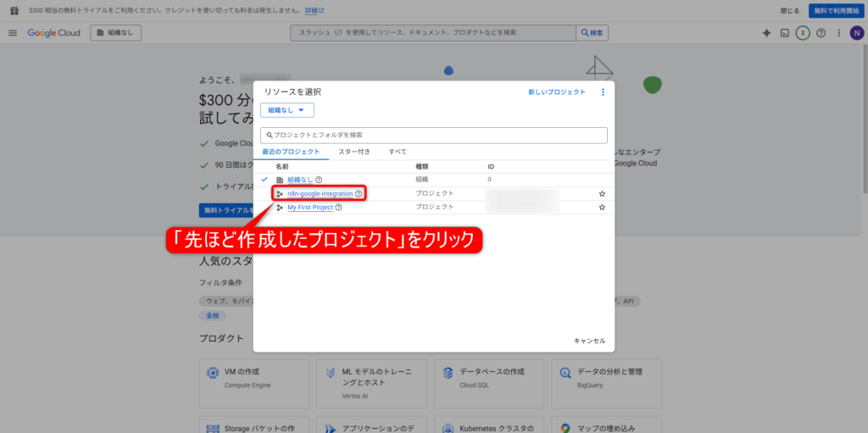This screenshot has width=868, height=433.
Task: Click the project and folder search field
Action: (x=434, y=135)
